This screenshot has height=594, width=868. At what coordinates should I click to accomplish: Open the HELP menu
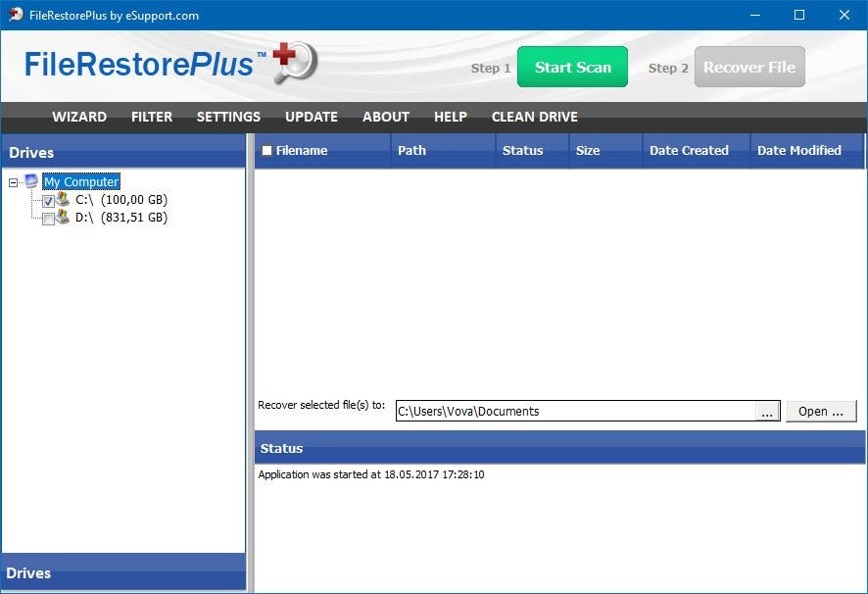(450, 117)
